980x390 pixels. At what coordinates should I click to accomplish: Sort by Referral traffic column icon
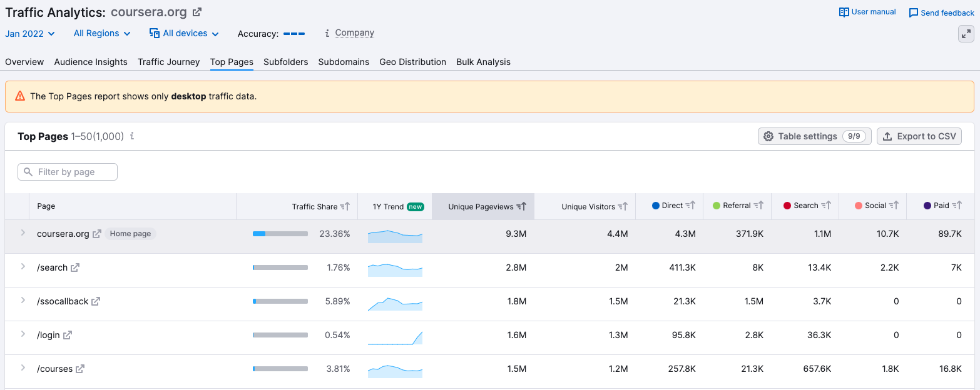[x=758, y=205]
